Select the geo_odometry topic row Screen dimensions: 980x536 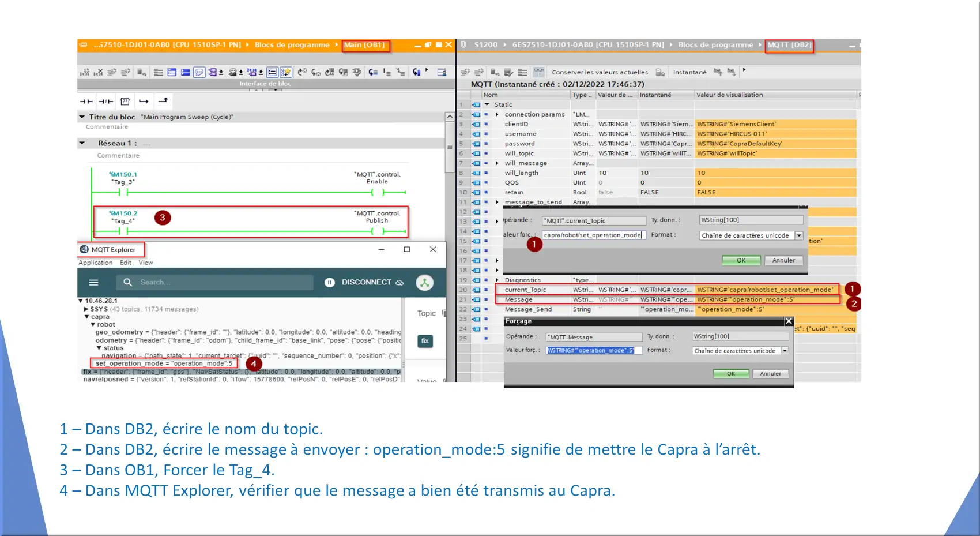(x=248, y=332)
